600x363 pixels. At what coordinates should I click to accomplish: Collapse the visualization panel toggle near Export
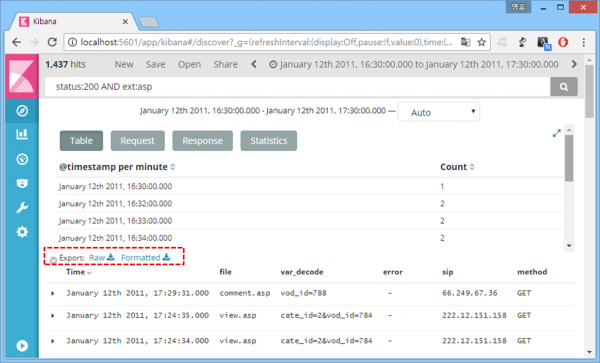coord(53,260)
